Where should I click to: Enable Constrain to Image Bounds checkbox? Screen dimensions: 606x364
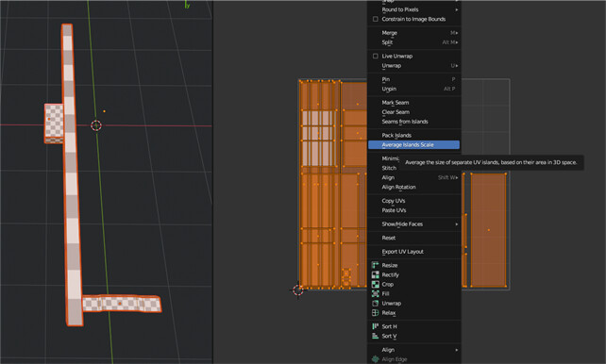tap(376, 19)
